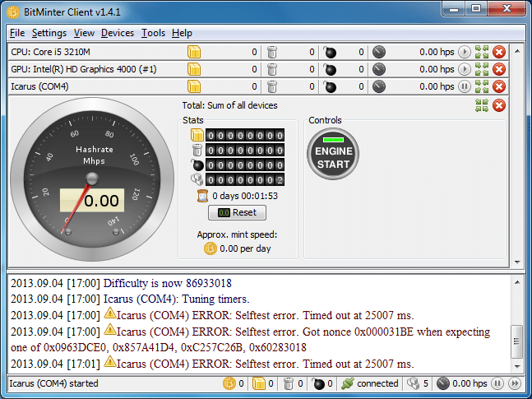Click the BitMinter title bar bitcoin icon
Image resolution: width=532 pixels, height=399 pixels.
pyautogui.click(x=13, y=12)
